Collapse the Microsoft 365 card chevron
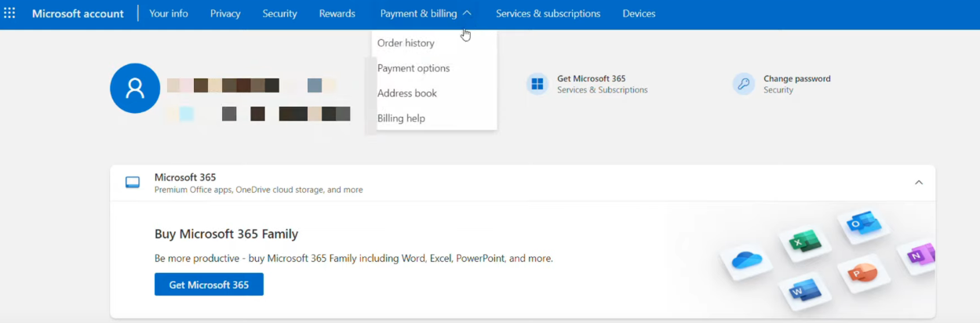 pos(919,183)
